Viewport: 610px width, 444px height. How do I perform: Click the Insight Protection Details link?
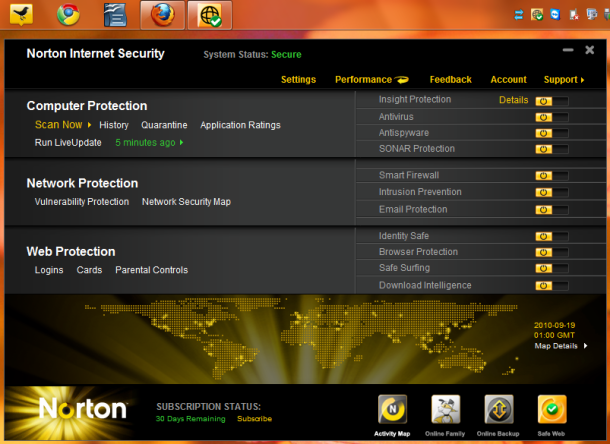(514, 100)
